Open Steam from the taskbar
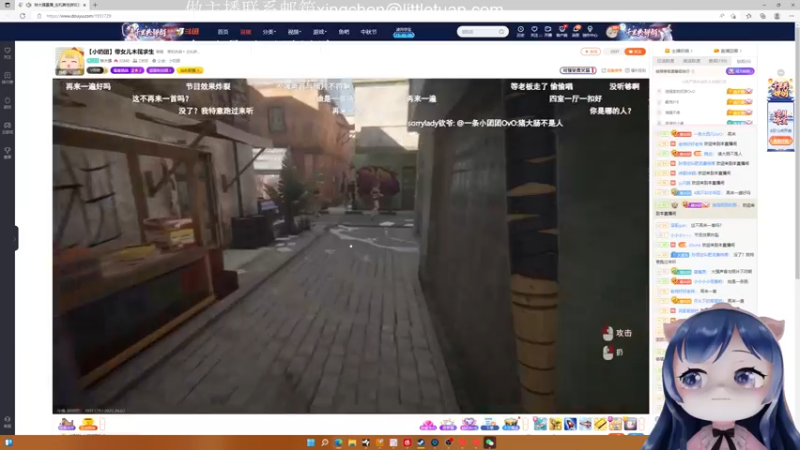800x450 pixels. pyautogui.click(x=421, y=442)
